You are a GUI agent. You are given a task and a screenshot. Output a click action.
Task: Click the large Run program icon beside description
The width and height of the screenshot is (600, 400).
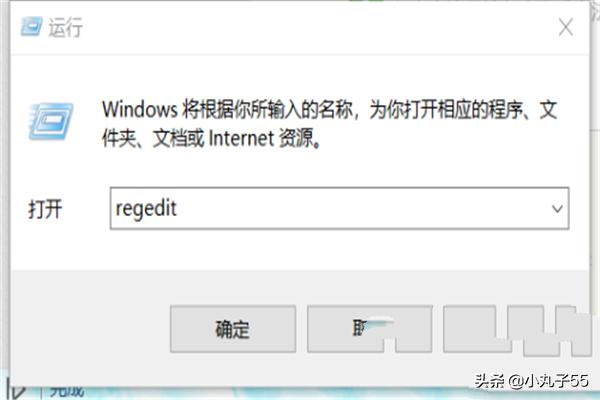51,121
